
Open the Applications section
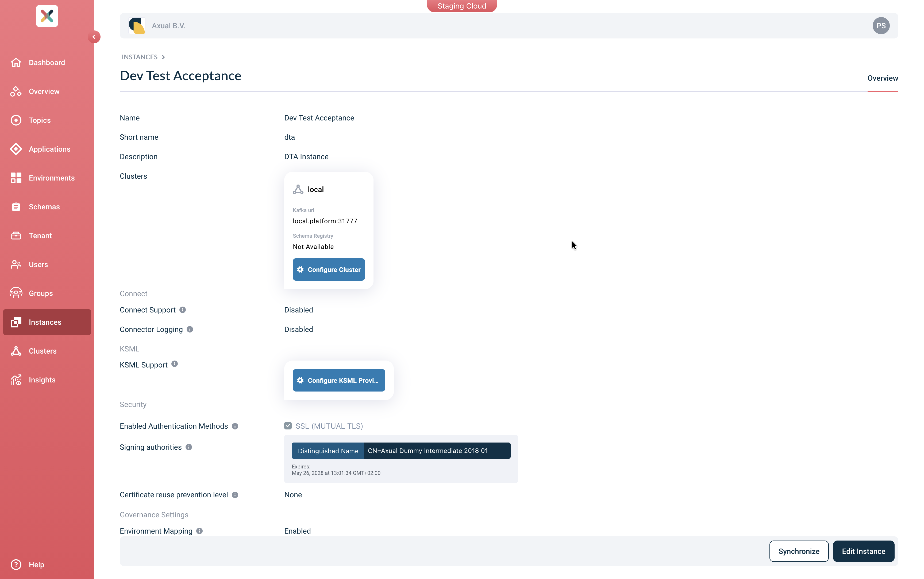[x=49, y=149]
